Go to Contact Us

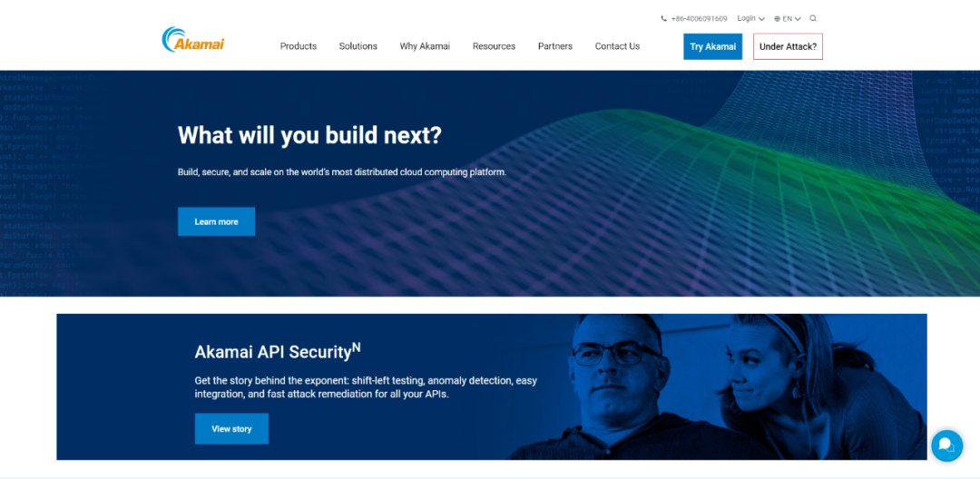[x=617, y=46]
